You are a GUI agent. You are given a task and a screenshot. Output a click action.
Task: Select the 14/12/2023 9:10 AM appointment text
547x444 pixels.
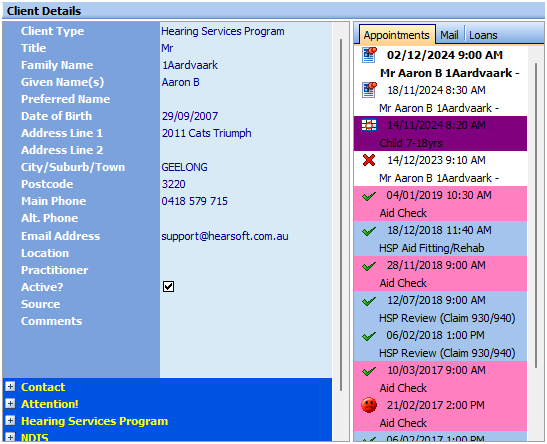tap(436, 160)
